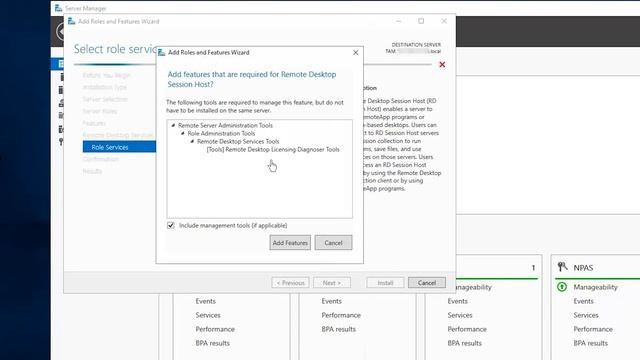Collapse Role Administration Tools node
Image resolution: width=640 pixels, height=360 pixels.
[183, 133]
